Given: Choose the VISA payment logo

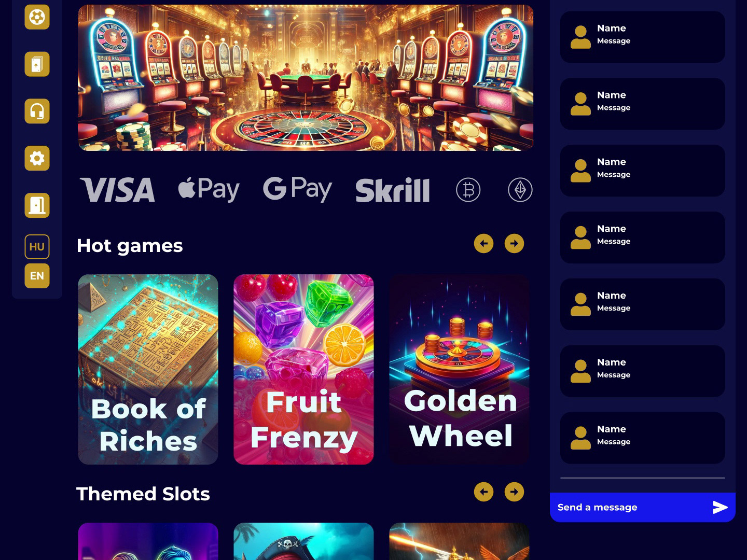Looking at the screenshot, I should tap(117, 190).
